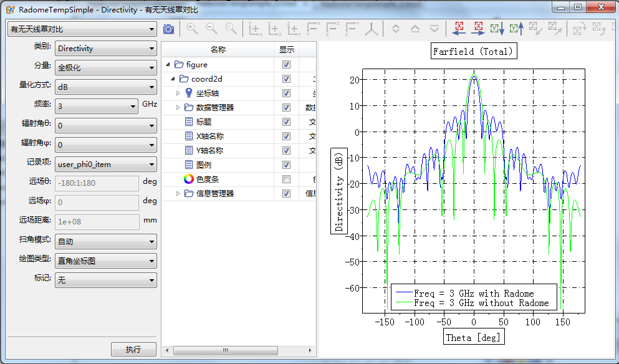Click the tree panel horizontal scrollbar thumb
The image size is (619, 364).
point(226,350)
